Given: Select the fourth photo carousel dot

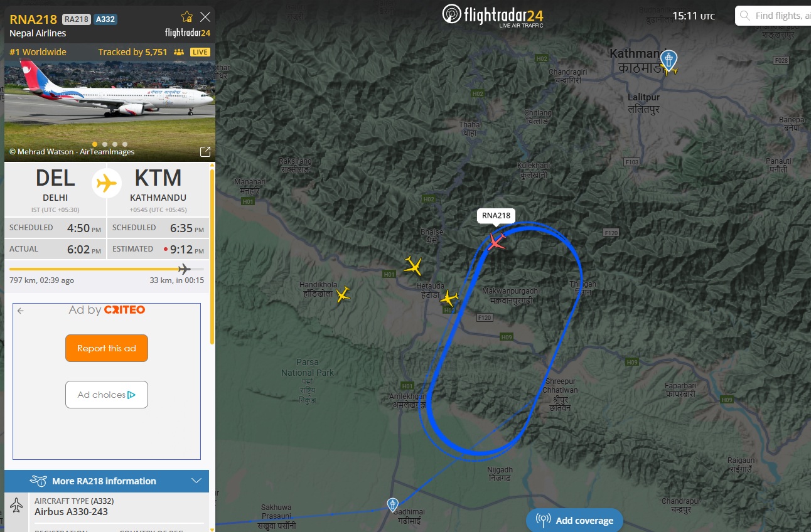Looking at the screenshot, I should click(125, 144).
